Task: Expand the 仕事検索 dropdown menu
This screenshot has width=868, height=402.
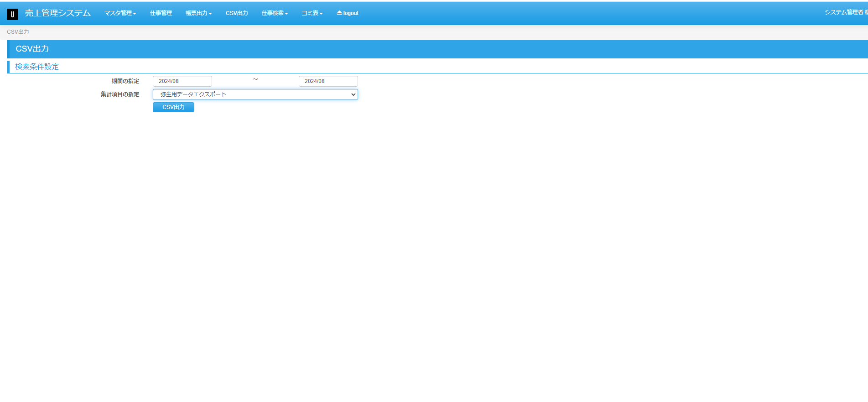Action: pyautogui.click(x=275, y=13)
